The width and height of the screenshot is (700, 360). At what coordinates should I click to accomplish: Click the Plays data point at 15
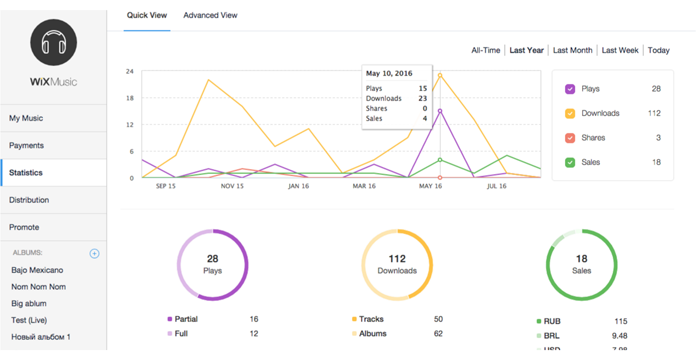tap(440, 111)
